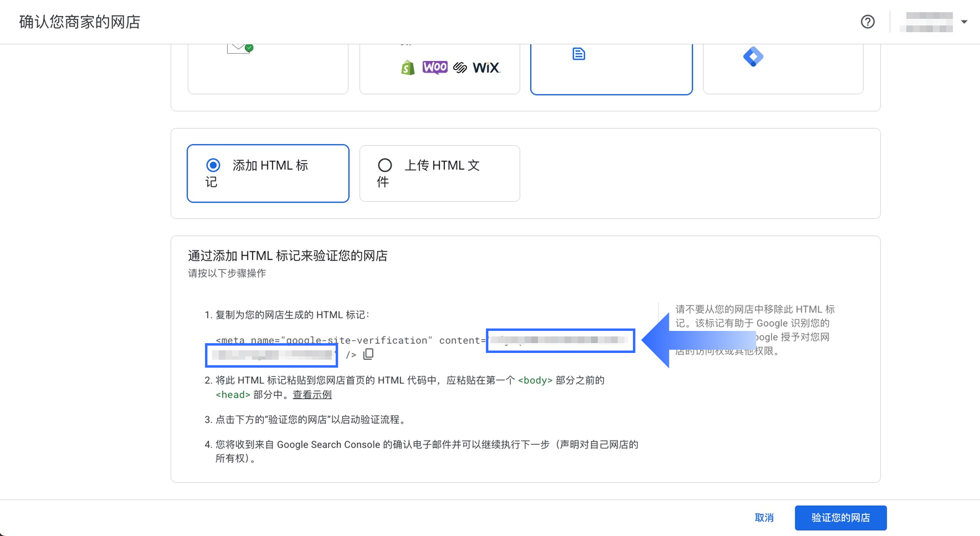The height and width of the screenshot is (536, 980).
Task: Select the 添加 HTML 标记 radio button
Action: [213, 165]
